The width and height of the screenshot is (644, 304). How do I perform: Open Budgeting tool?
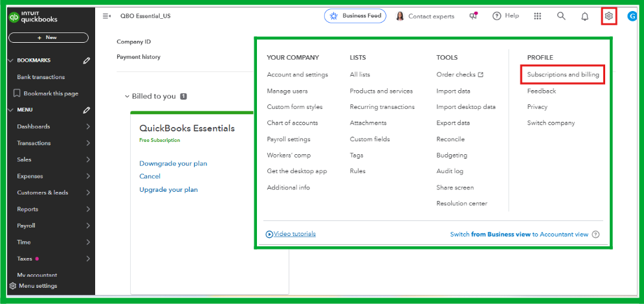pos(452,155)
